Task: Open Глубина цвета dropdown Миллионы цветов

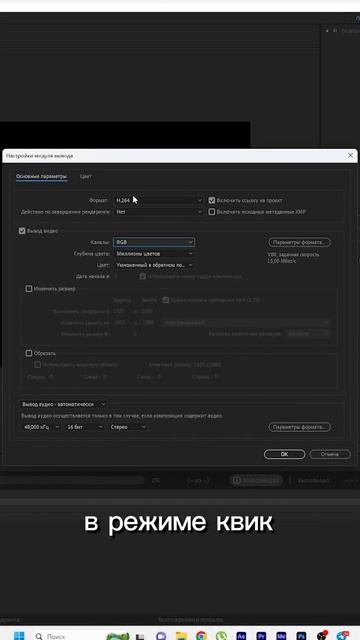Action: click(x=154, y=253)
